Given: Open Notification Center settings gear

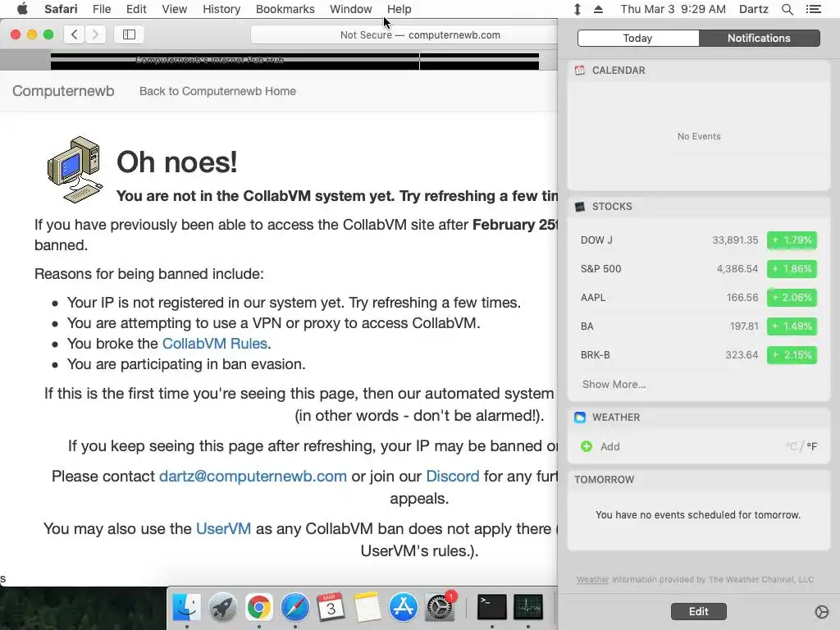Looking at the screenshot, I should click(821, 612).
